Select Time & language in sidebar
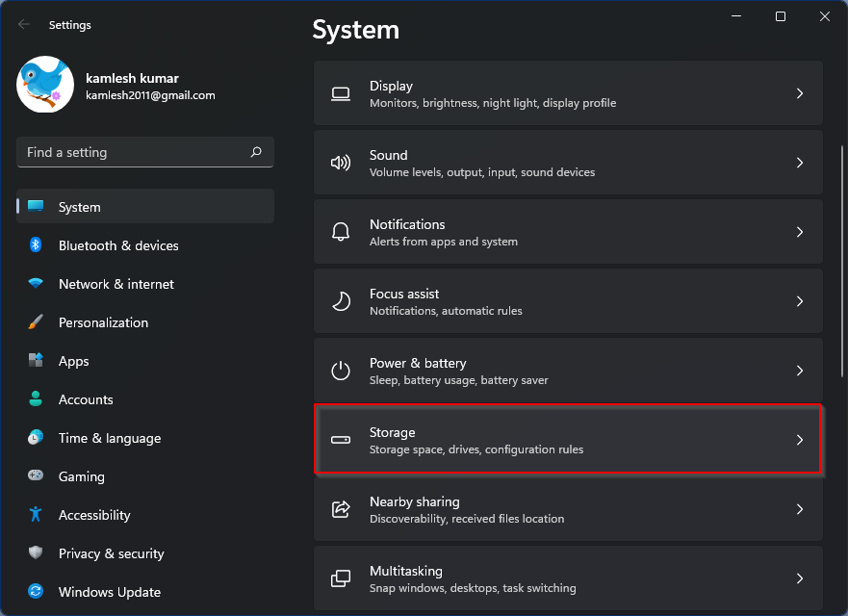Image resolution: width=848 pixels, height=616 pixels. click(109, 438)
